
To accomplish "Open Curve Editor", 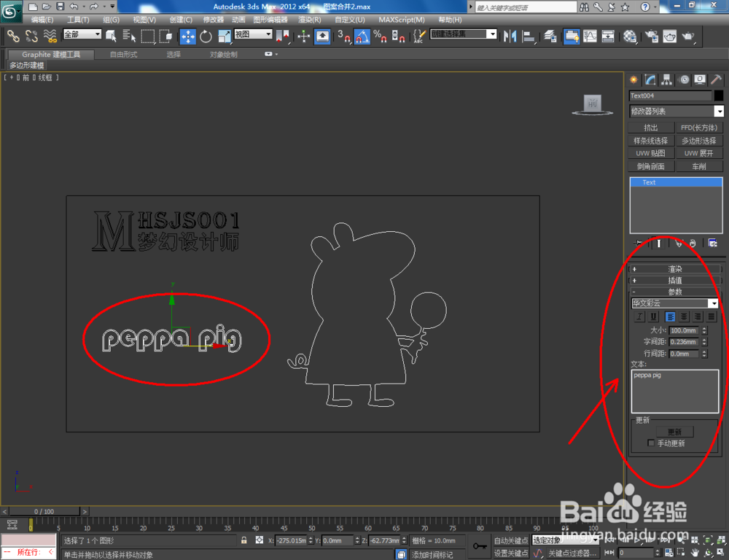I will pos(590,36).
